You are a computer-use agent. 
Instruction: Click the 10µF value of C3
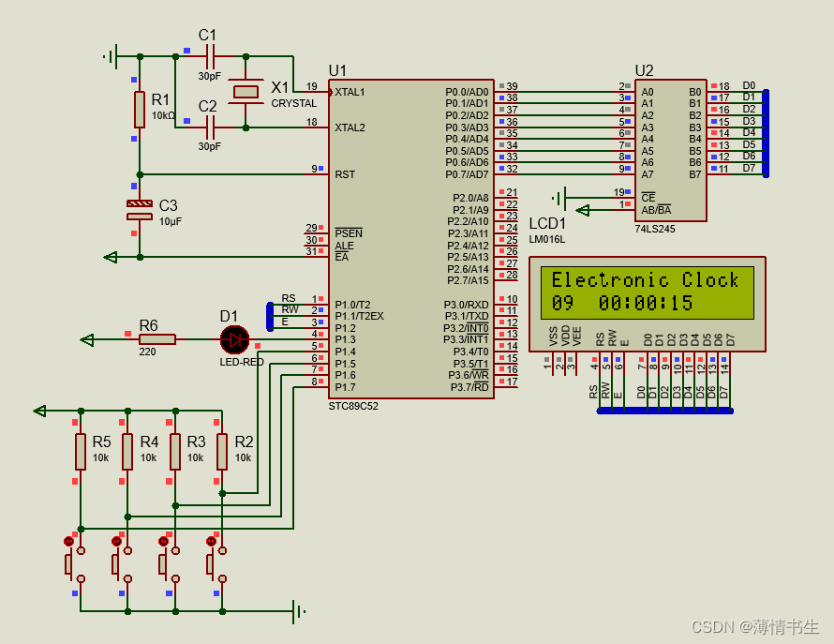171,221
